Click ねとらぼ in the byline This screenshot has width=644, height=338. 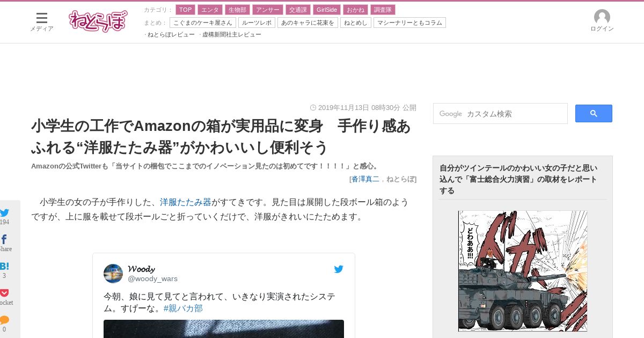400,179
